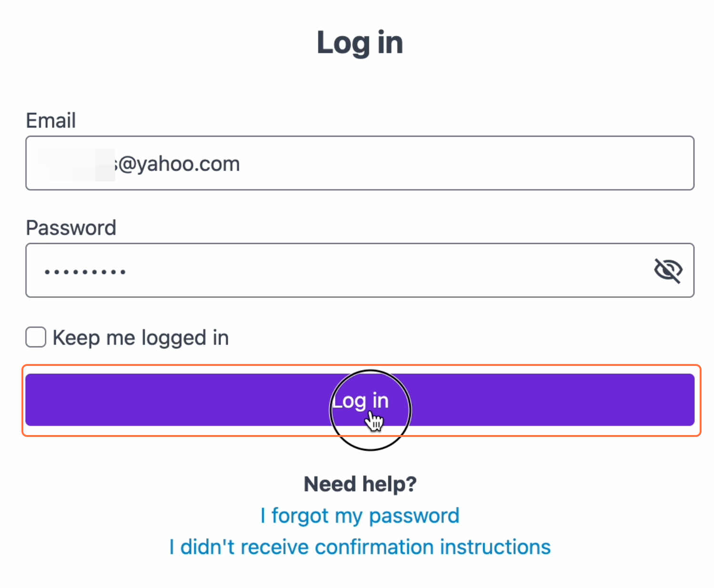Focus the Password input field
The height and width of the screenshot is (588, 714).
click(334, 271)
